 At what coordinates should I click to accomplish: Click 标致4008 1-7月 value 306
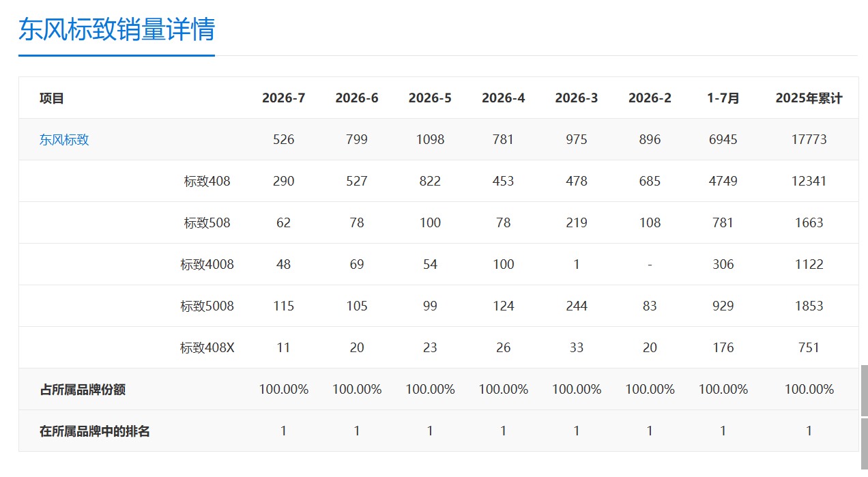pos(723,265)
